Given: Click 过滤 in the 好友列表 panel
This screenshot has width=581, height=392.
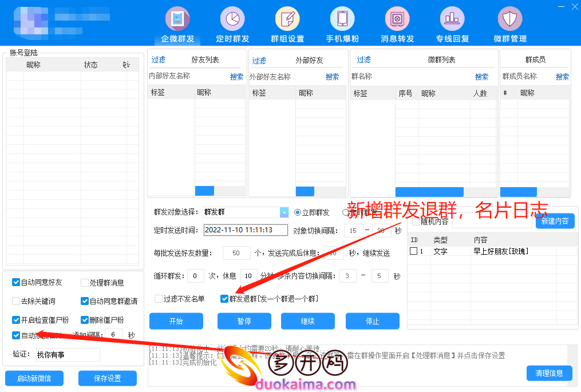Looking at the screenshot, I should pos(158,60).
